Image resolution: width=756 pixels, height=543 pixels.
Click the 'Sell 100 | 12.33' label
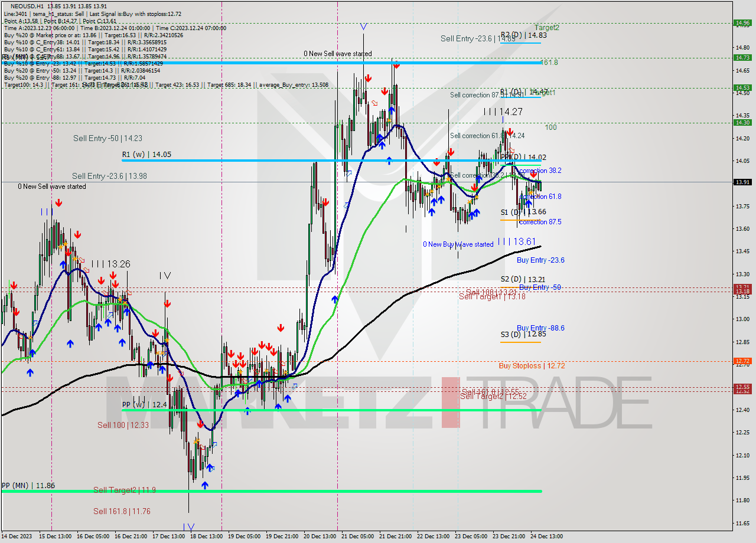(x=123, y=425)
